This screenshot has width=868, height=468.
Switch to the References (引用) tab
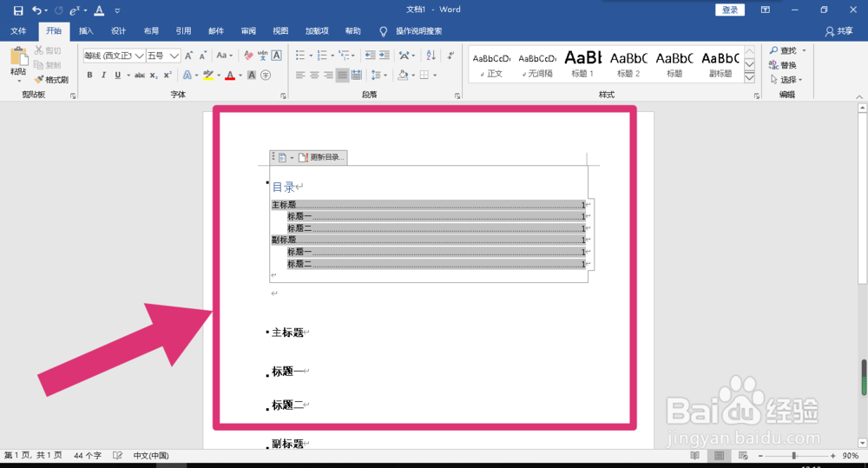pos(183,31)
